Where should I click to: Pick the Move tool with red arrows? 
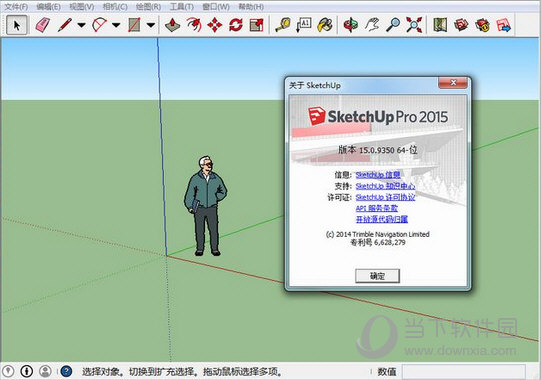(x=215, y=25)
